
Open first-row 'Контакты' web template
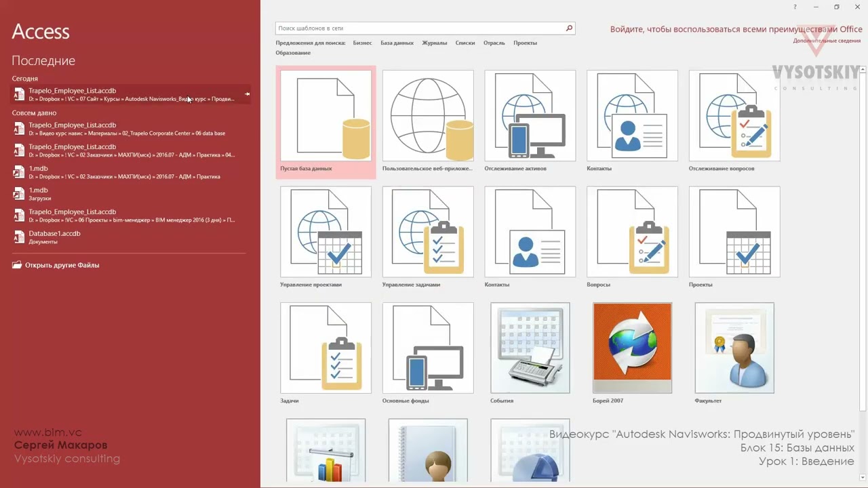pos(632,122)
